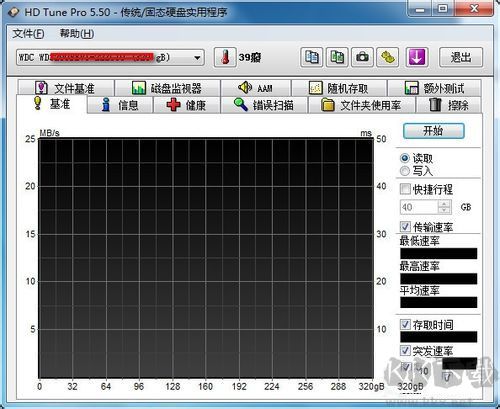Viewport: 500px width, 409px height.
Task: Click the 开始 start button
Action: (x=434, y=131)
